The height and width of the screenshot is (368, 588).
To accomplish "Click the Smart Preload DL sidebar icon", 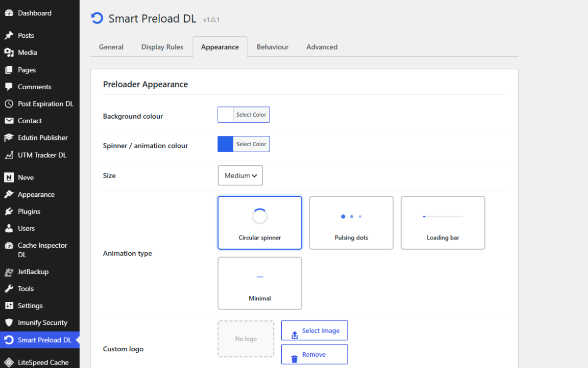I will coord(9,340).
